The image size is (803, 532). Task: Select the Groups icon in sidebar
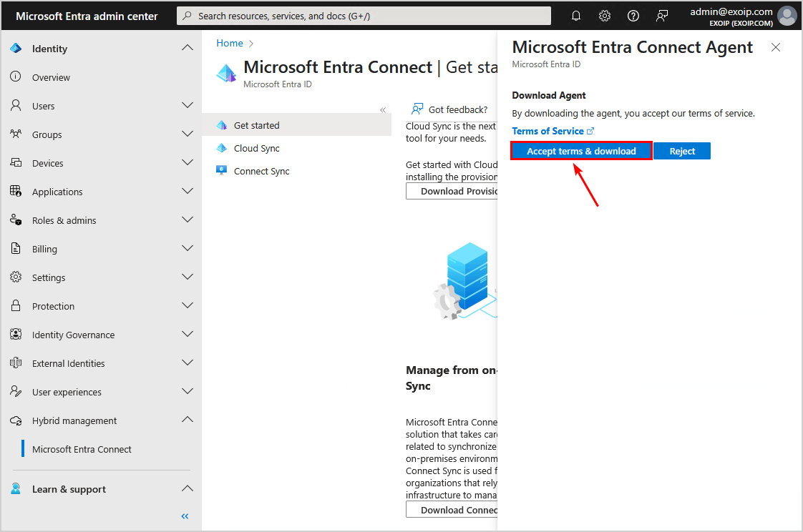[x=16, y=134]
